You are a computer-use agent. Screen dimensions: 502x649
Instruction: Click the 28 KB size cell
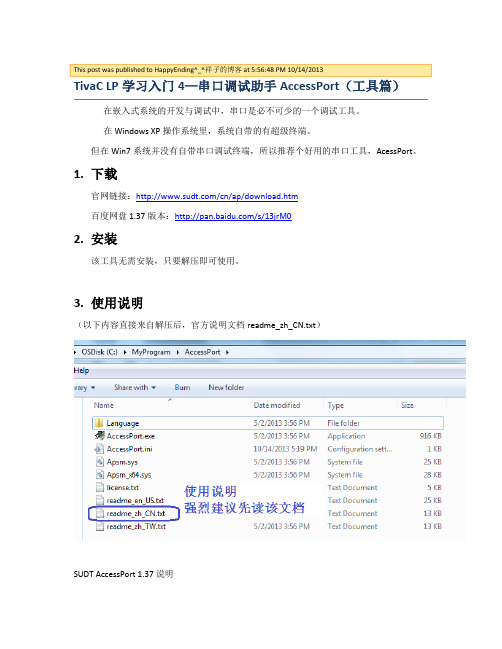[x=432, y=475]
